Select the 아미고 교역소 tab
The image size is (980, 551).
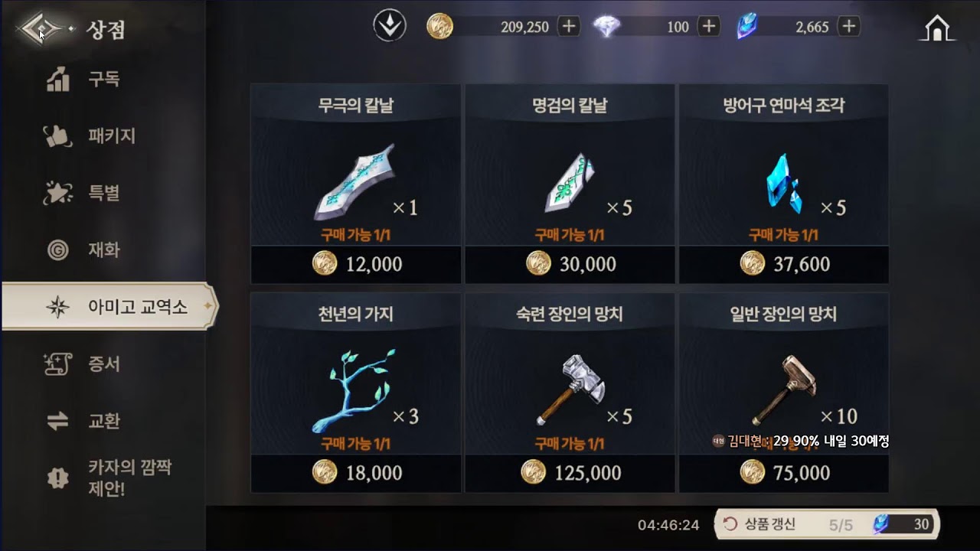click(109, 307)
